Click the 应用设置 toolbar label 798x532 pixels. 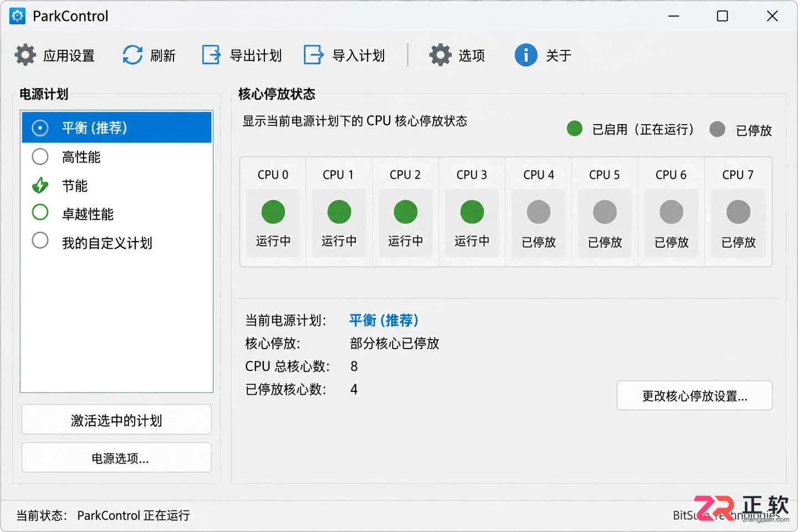click(69, 55)
